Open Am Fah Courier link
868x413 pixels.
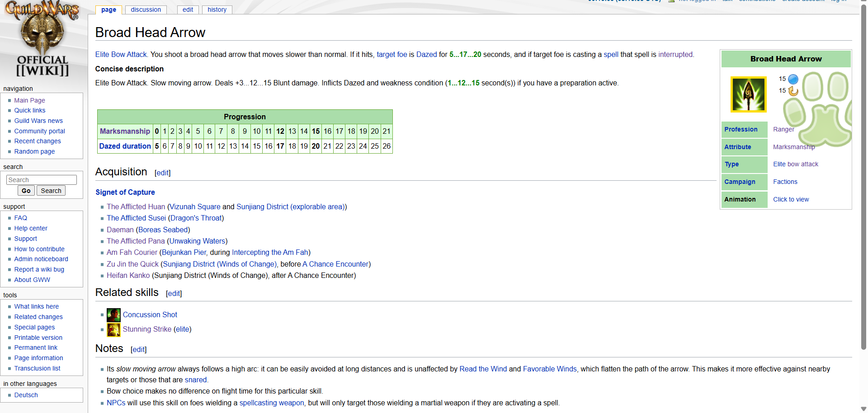(132, 252)
